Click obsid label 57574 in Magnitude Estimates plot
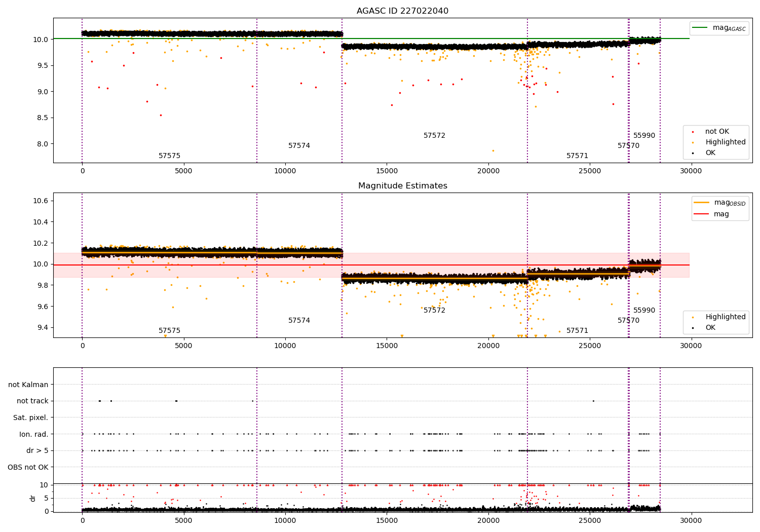 299,321
